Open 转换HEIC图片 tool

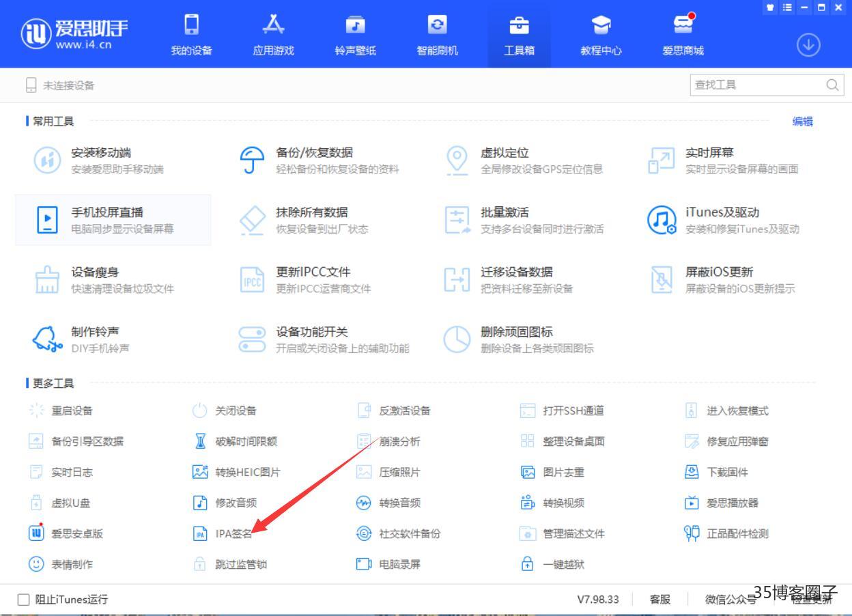[x=237, y=472]
